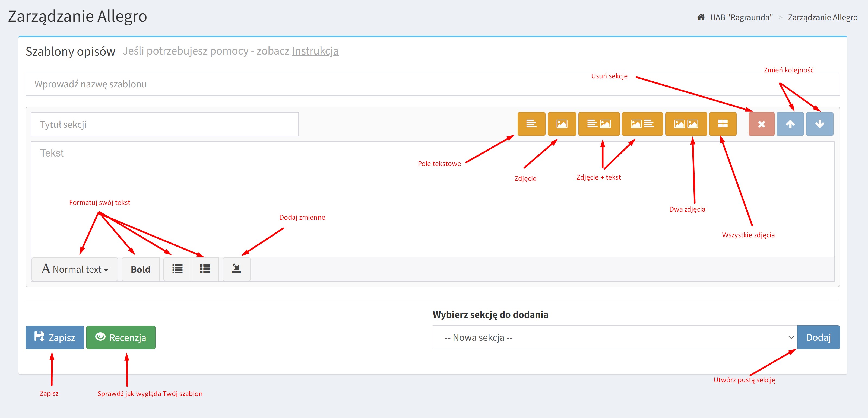Insert ordered list in editor
868x418 pixels.
coord(205,269)
